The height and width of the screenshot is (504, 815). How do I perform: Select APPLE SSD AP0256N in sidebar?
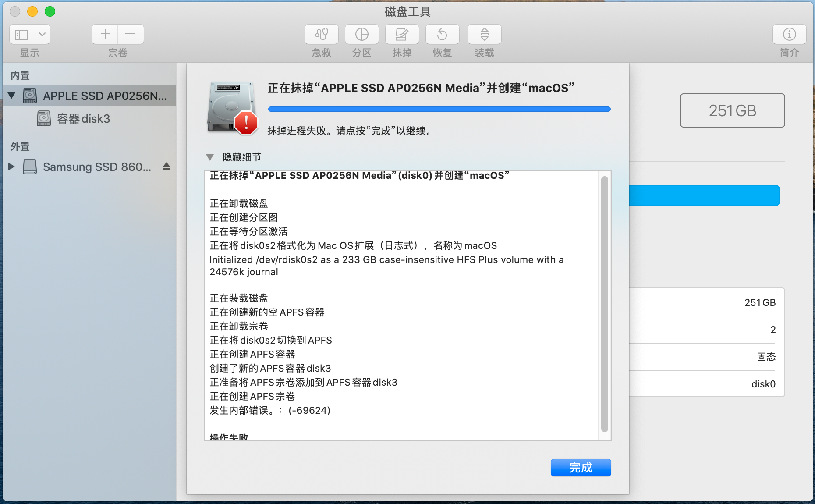tap(104, 96)
